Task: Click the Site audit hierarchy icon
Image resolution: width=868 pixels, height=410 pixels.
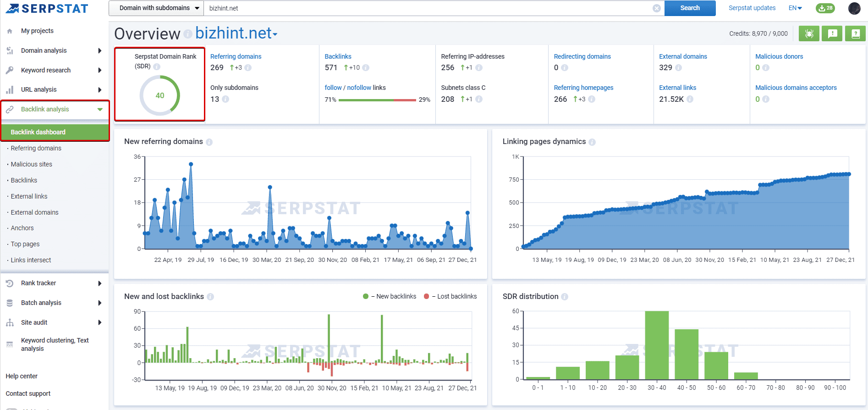Action: point(10,323)
